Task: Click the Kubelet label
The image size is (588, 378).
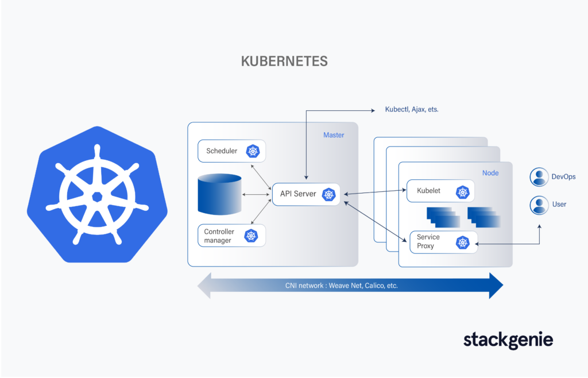Action: pos(428,191)
